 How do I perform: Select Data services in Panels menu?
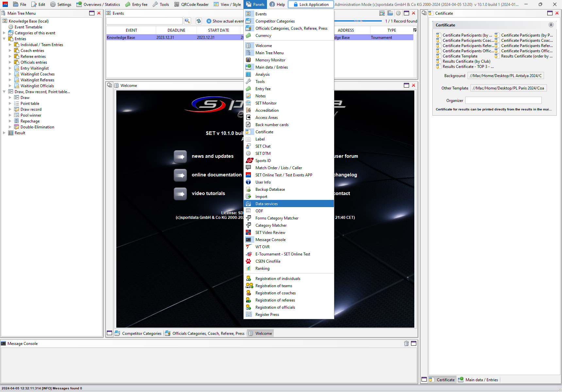(289, 204)
